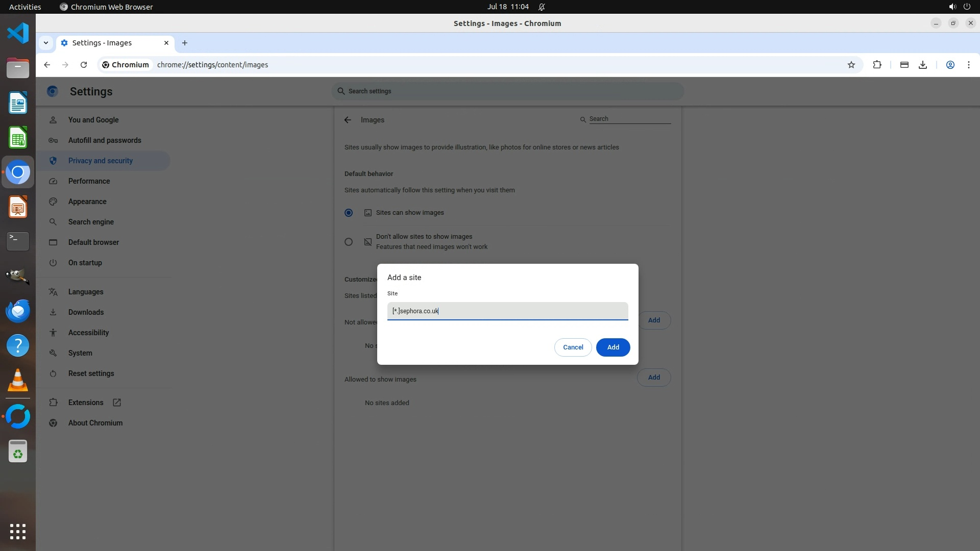Open Privacy and security settings
The width and height of the screenshot is (980, 551).
point(101,161)
